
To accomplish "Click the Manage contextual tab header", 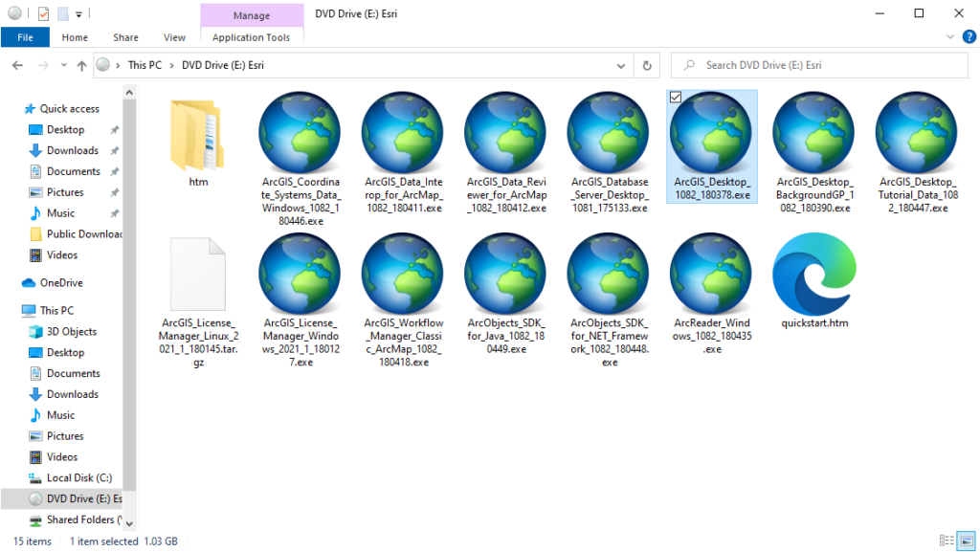I will [x=252, y=15].
